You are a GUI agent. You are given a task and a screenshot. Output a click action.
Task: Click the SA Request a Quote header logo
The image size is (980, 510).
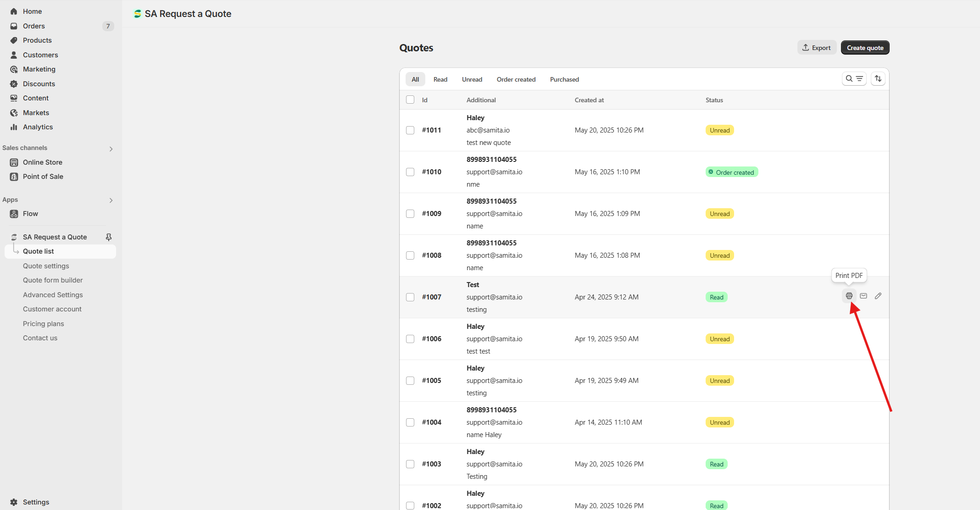[x=137, y=14]
